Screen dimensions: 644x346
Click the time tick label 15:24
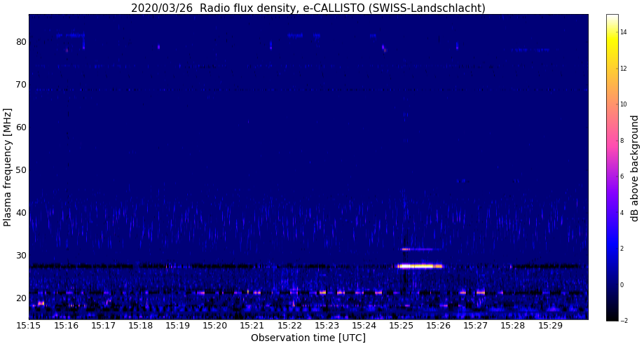click(x=364, y=326)
